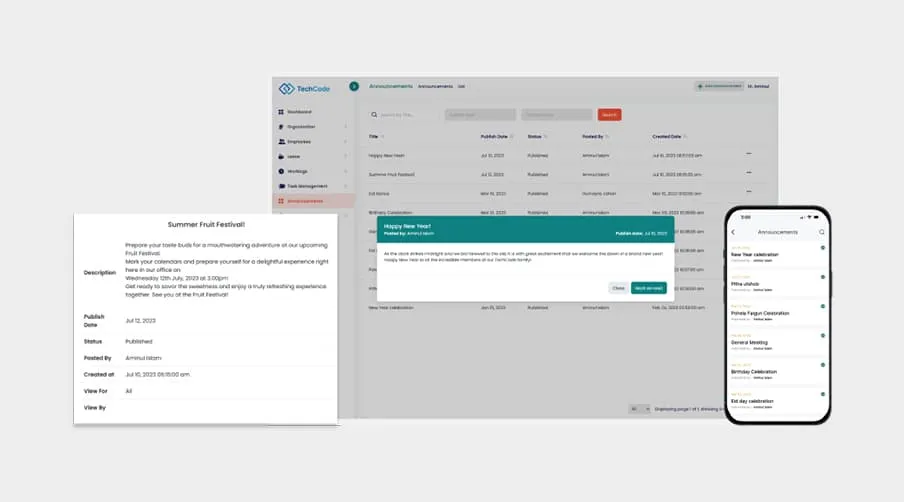The height and width of the screenshot is (502, 904).
Task: Expand the Worklogs submenu chevron
Action: coord(346,172)
